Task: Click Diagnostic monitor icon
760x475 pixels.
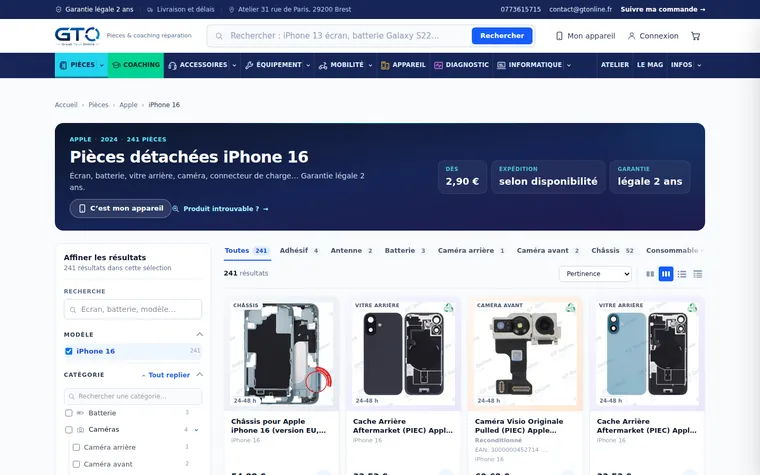Action: tap(438, 65)
